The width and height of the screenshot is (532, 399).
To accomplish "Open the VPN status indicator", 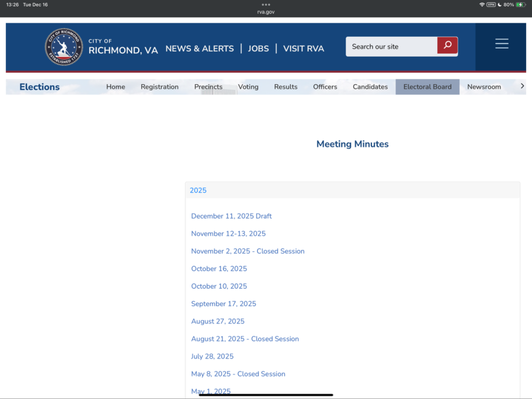I will pyautogui.click(x=491, y=4).
